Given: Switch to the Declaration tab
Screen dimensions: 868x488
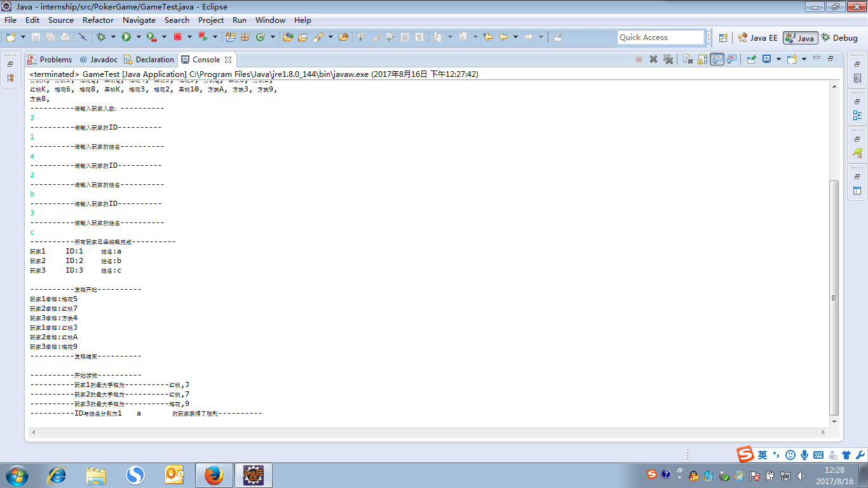Looking at the screenshot, I should (x=149, y=59).
